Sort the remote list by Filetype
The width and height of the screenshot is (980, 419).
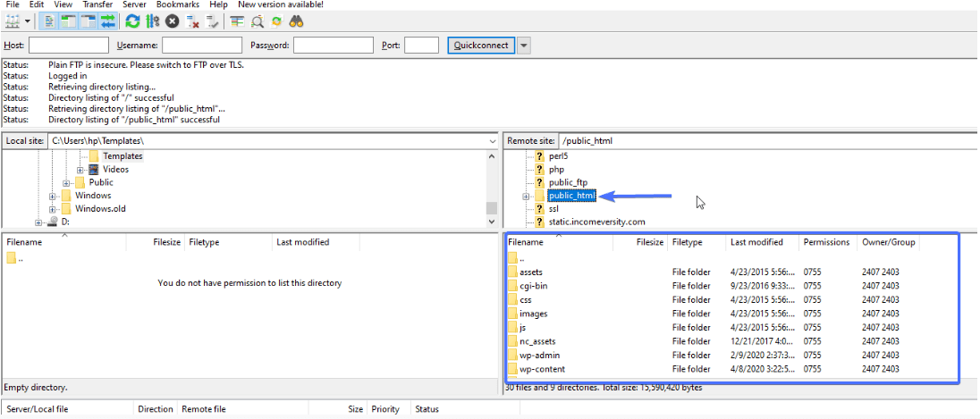[x=697, y=242]
